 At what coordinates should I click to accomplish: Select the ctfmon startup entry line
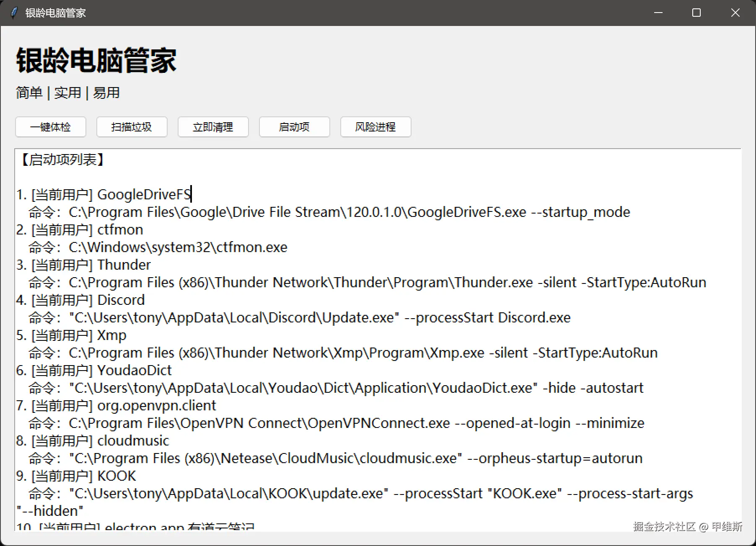[x=80, y=230]
